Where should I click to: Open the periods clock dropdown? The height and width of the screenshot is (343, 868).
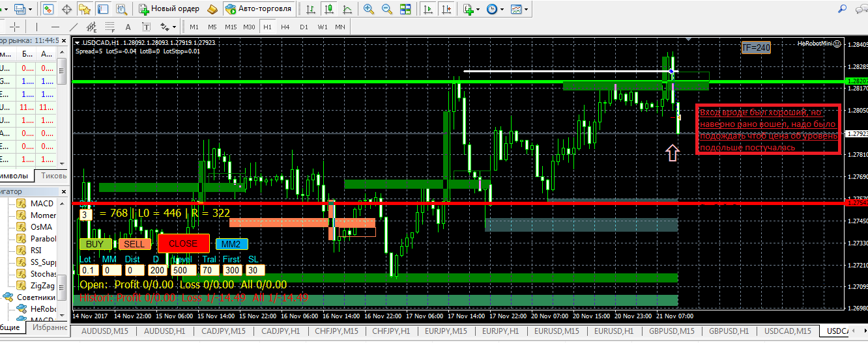[495, 9]
